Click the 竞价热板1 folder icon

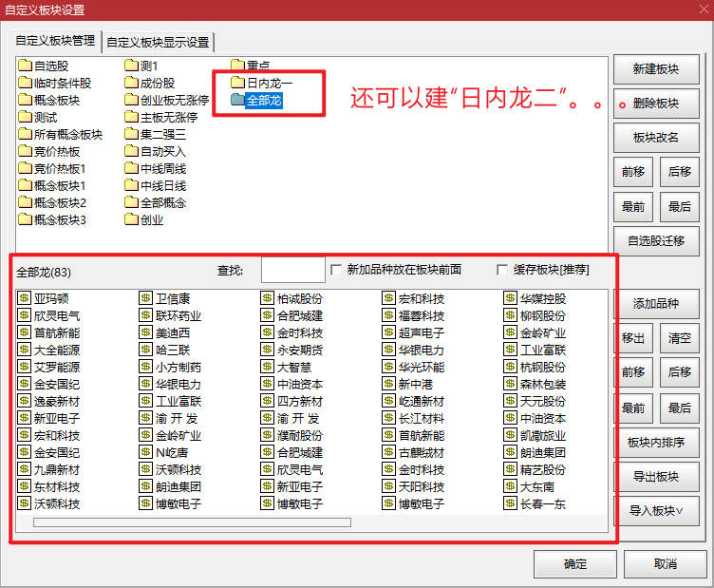tap(26, 168)
